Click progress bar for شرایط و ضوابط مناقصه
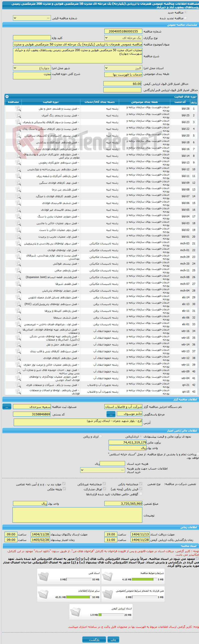The image size is (199, 644). (x=144, y=579)
